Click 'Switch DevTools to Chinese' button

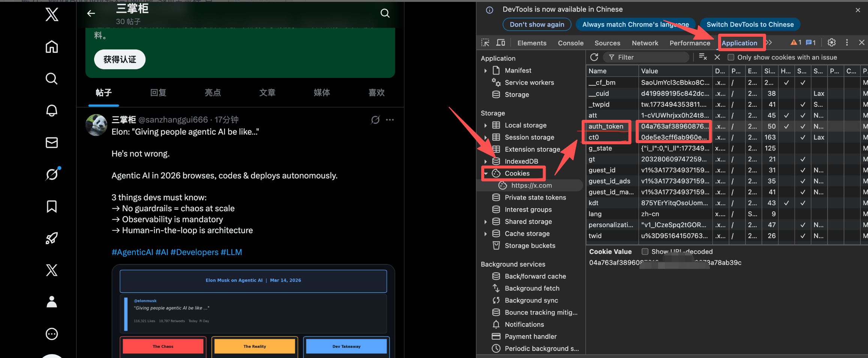coord(750,24)
